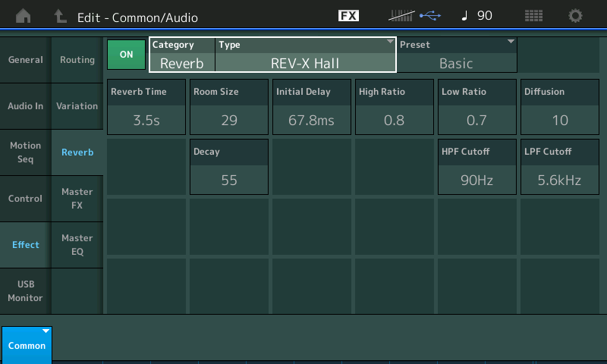Open the Live Set grid icon
Image resolution: width=607 pixels, height=364 pixels.
pos(533,15)
